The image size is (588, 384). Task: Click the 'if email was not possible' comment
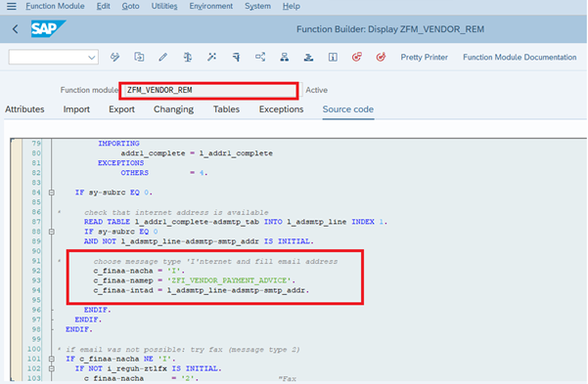[x=183, y=349]
